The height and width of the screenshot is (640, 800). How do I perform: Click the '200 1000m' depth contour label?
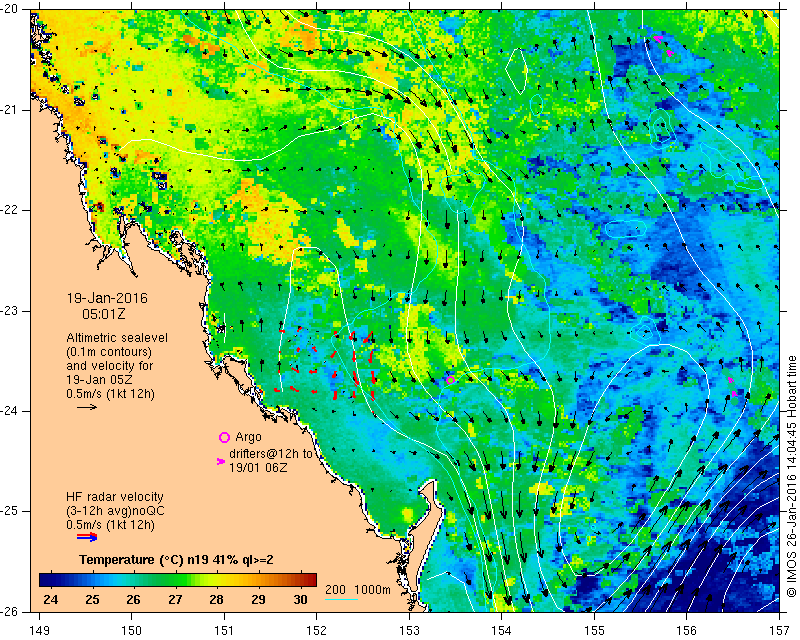358,590
